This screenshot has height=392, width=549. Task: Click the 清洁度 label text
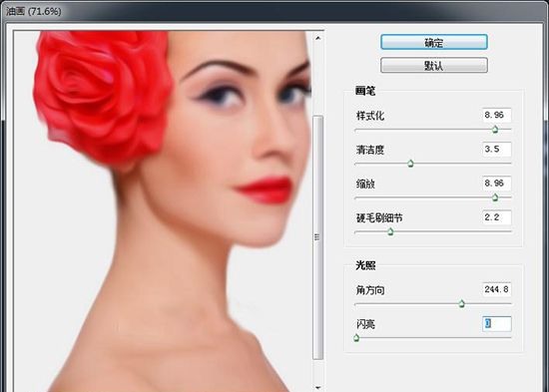pyautogui.click(x=370, y=150)
